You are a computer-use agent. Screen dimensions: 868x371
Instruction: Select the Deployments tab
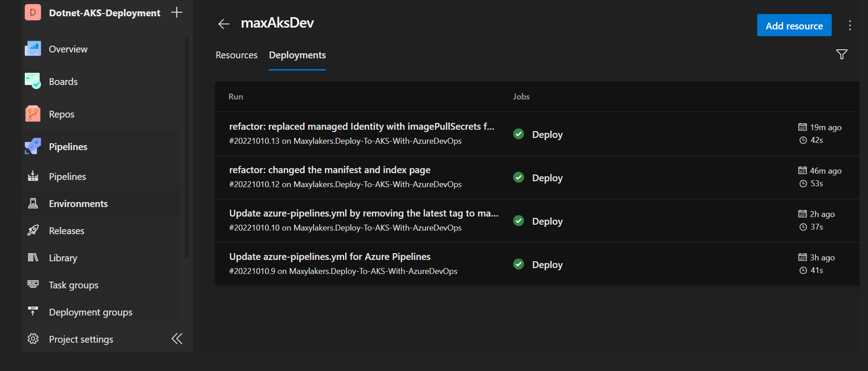(x=297, y=55)
